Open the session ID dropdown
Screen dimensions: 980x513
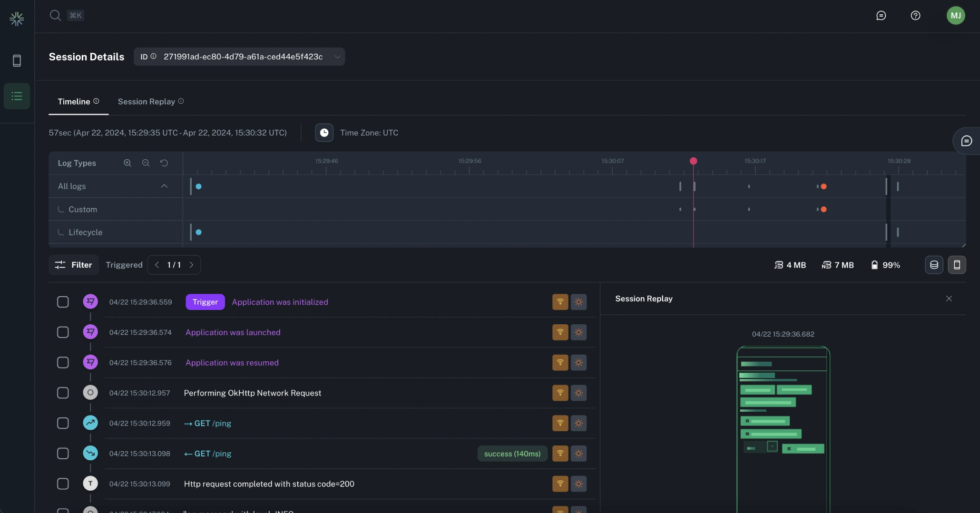[338, 57]
